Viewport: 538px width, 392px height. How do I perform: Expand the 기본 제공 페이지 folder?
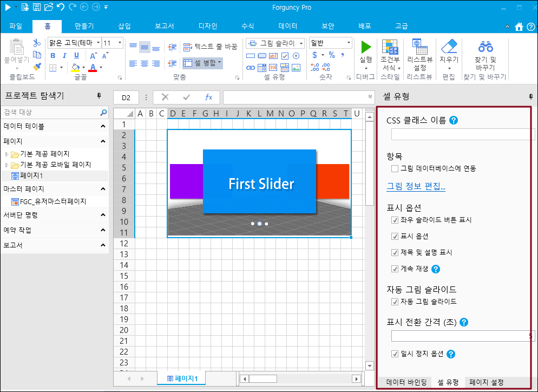tap(7, 154)
